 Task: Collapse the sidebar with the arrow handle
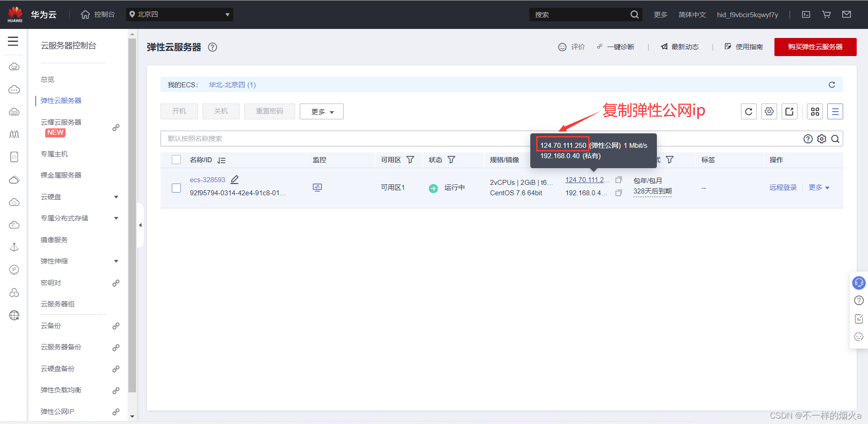click(x=140, y=225)
